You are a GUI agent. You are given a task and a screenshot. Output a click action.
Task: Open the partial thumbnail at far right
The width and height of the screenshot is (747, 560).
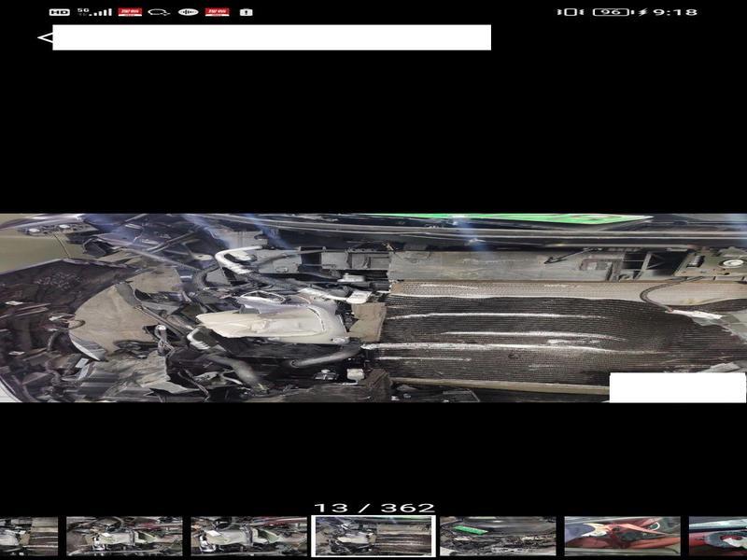point(718,536)
